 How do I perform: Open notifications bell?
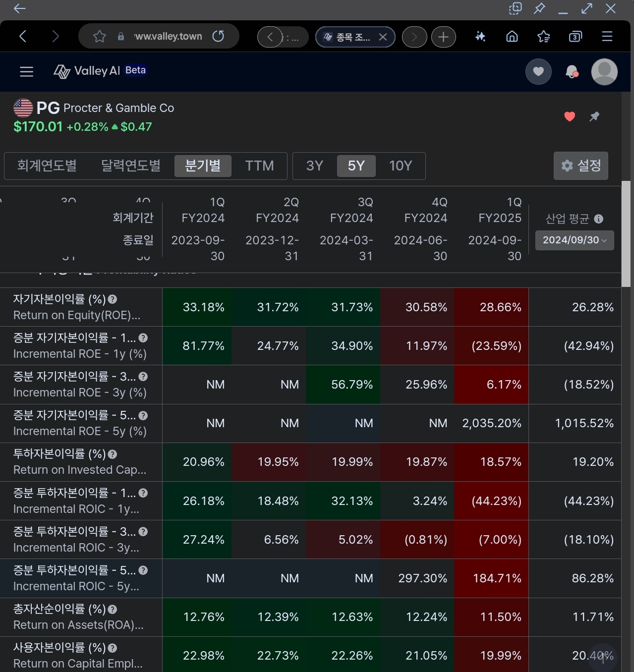point(572,72)
